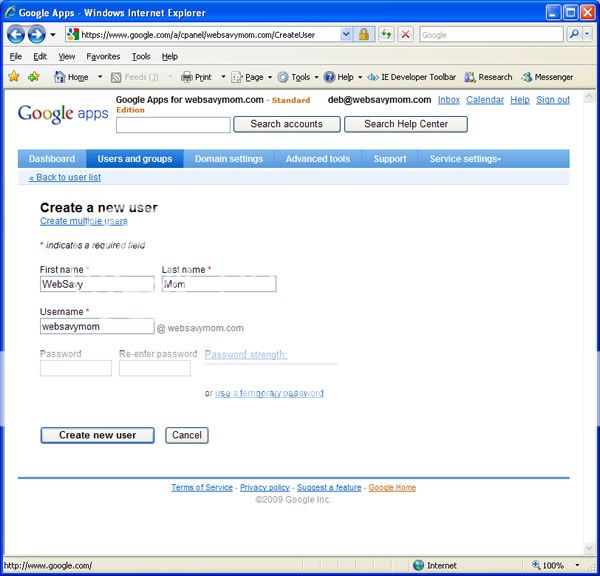600x576 pixels.
Task: Expand the Home button dropdown arrow
Action: pos(100,77)
